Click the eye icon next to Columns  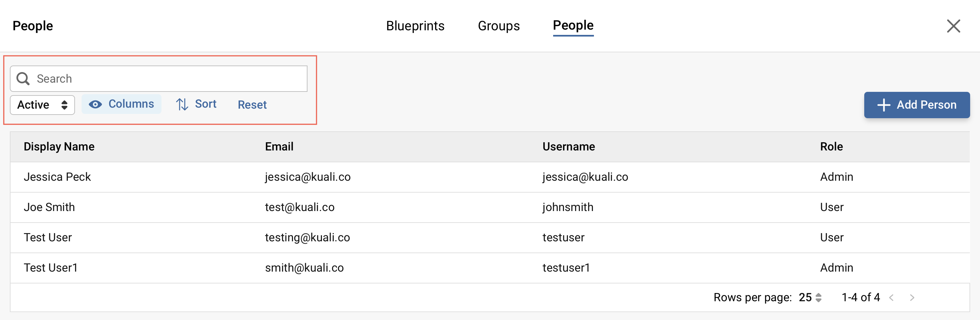(x=95, y=104)
